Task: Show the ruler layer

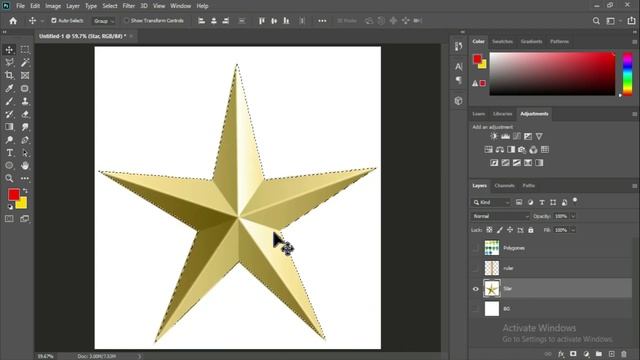Action: point(476,268)
